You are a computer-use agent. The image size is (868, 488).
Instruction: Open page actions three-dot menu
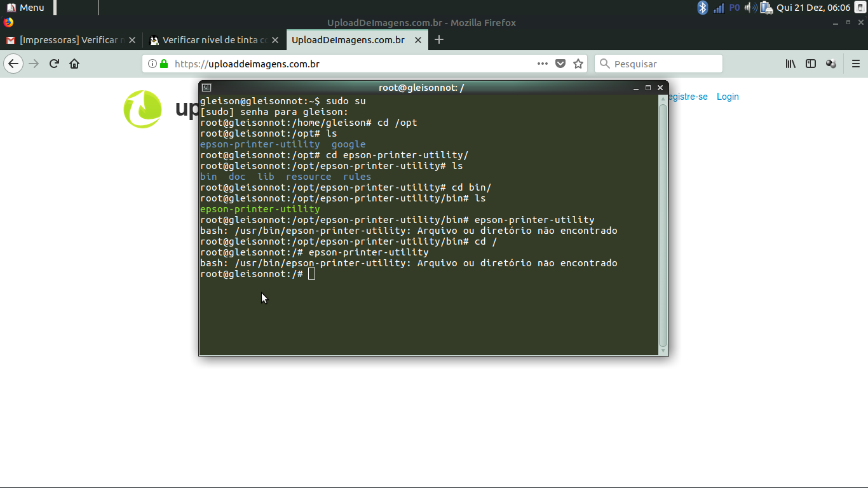pyautogui.click(x=542, y=64)
